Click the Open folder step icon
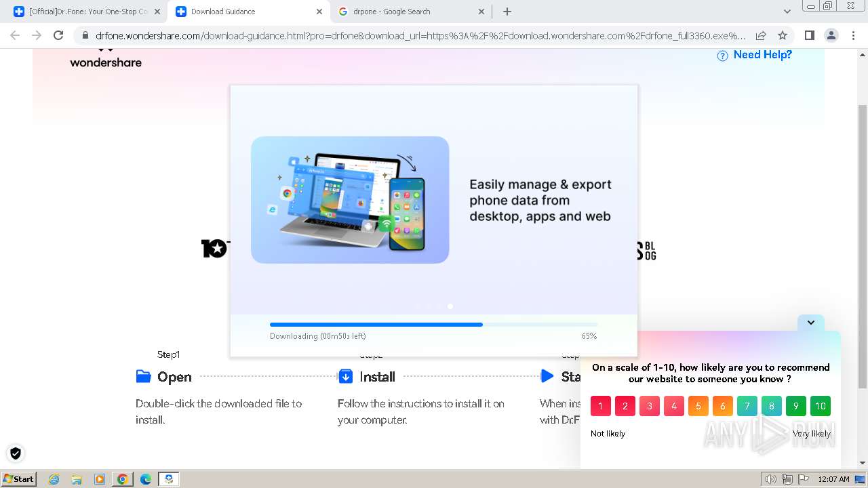 [143, 376]
